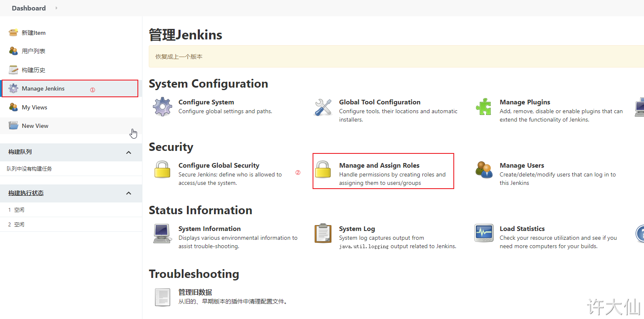Image resolution: width=644 pixels, height=319 pixels.
Task: Open New View in sidebar
Action: pos(35,126)
